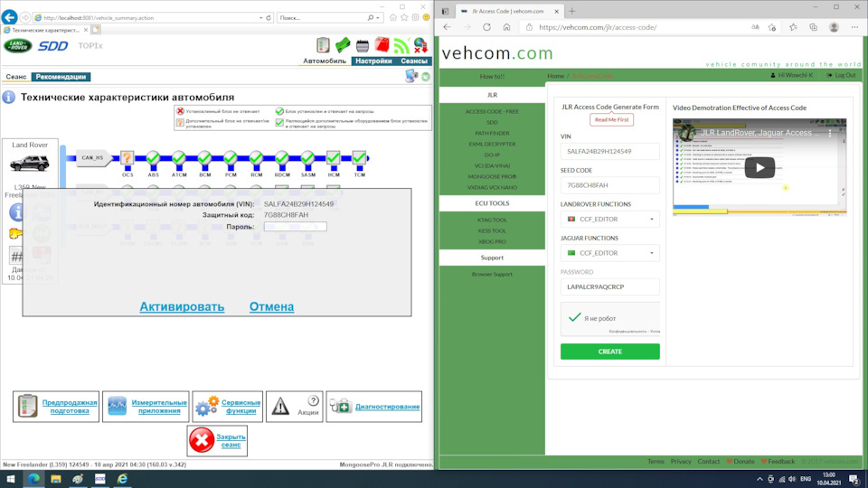This screenshot has height=488, width=868.
Task: Click the TCM module checkmark icon
Action: (x=359, y=158)
